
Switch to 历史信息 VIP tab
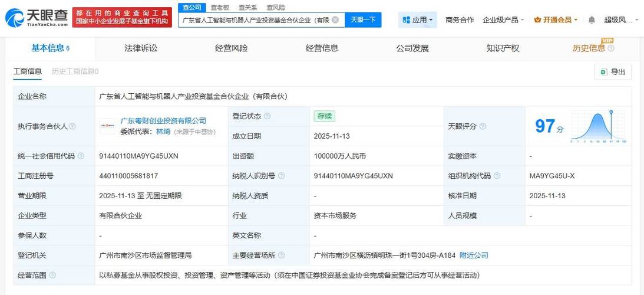click(589, 48)
